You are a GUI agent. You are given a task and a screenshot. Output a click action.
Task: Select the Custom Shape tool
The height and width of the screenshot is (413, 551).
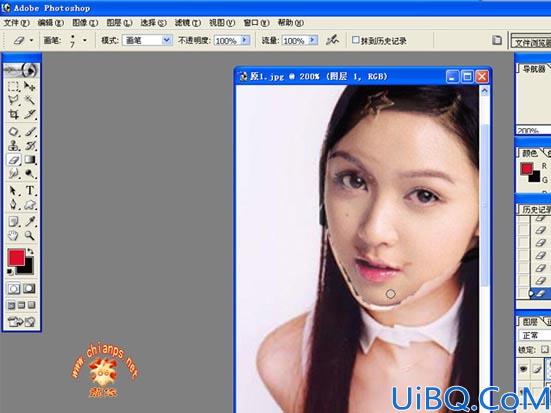(x=30, y=205)
